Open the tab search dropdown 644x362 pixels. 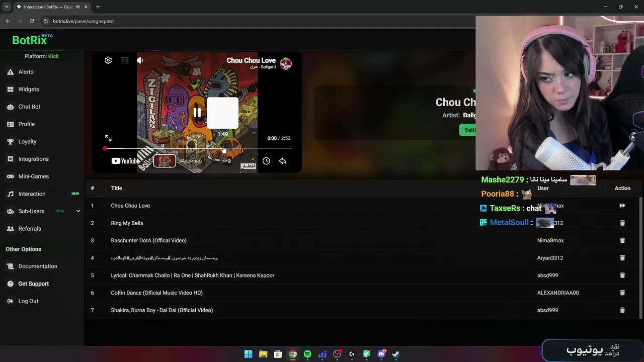click(x=7, y=7)
